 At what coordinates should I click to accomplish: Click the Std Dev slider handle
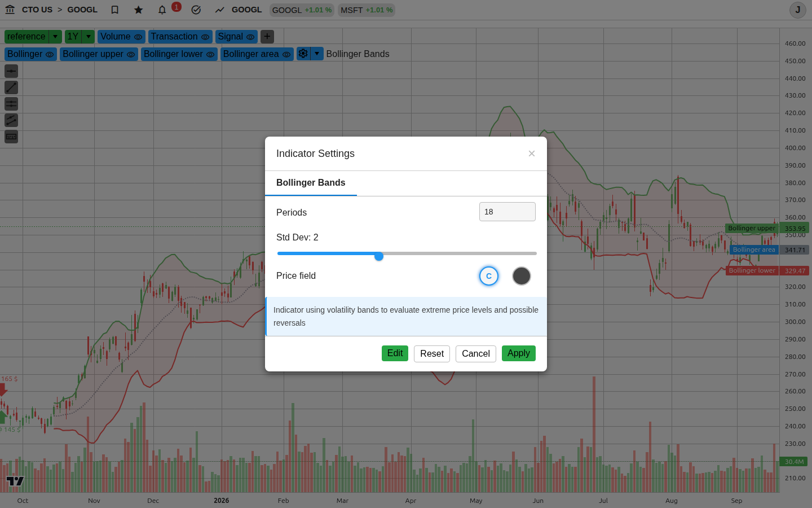(379, 256)
